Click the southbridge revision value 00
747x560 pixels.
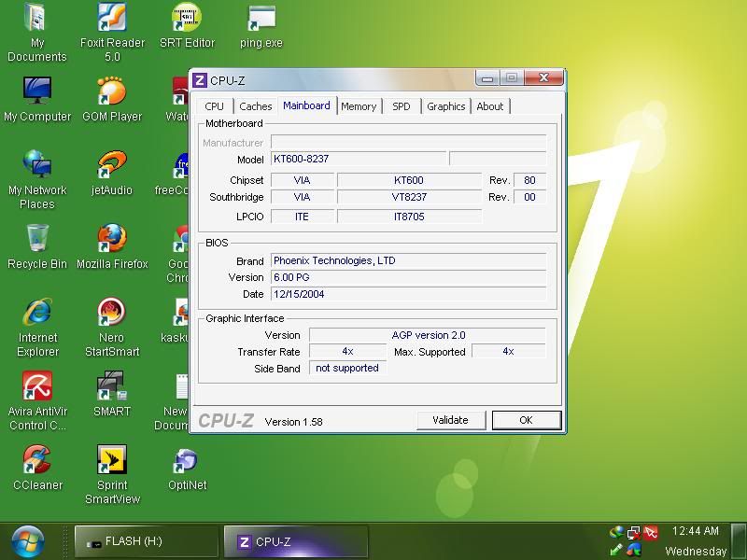(x=529, y=197)
